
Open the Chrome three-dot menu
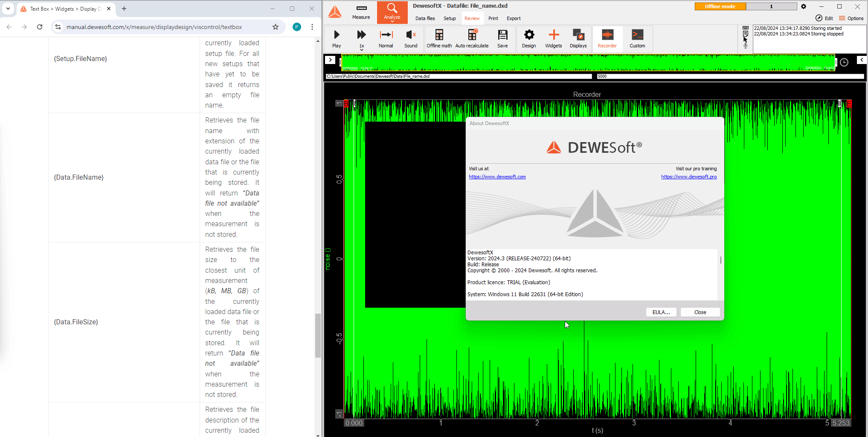tap(312, 27)
